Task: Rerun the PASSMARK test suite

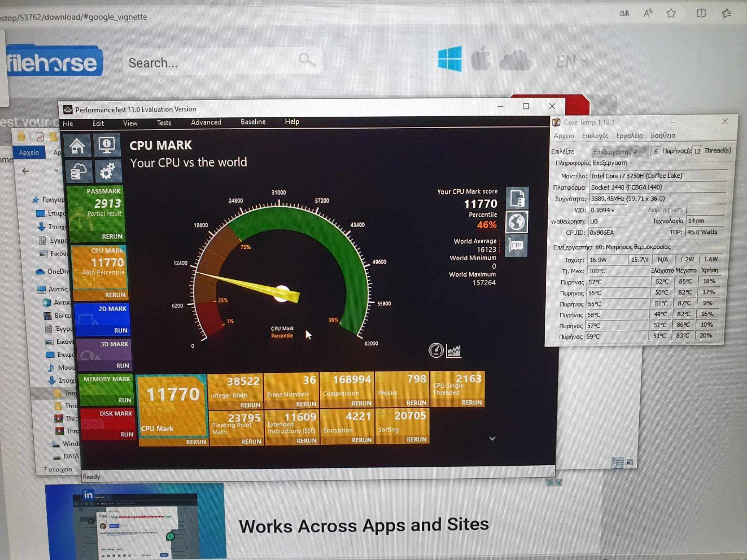Action: [x=112, y=236]
